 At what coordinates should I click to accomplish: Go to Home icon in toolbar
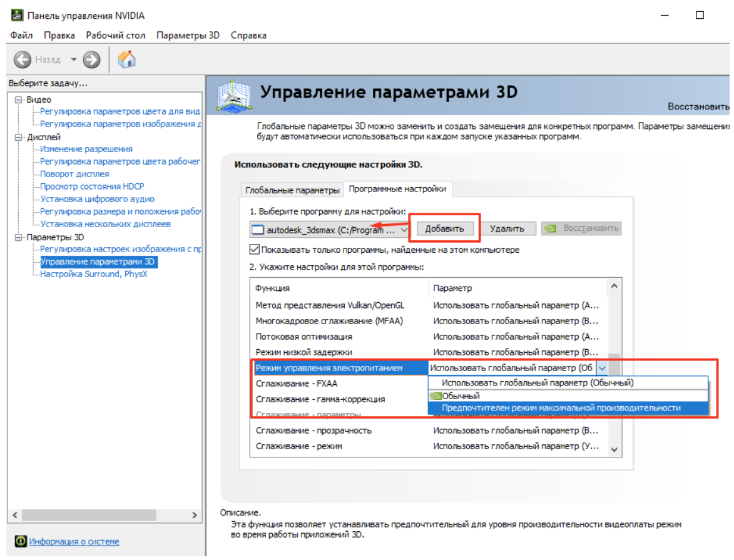[126, 59]
